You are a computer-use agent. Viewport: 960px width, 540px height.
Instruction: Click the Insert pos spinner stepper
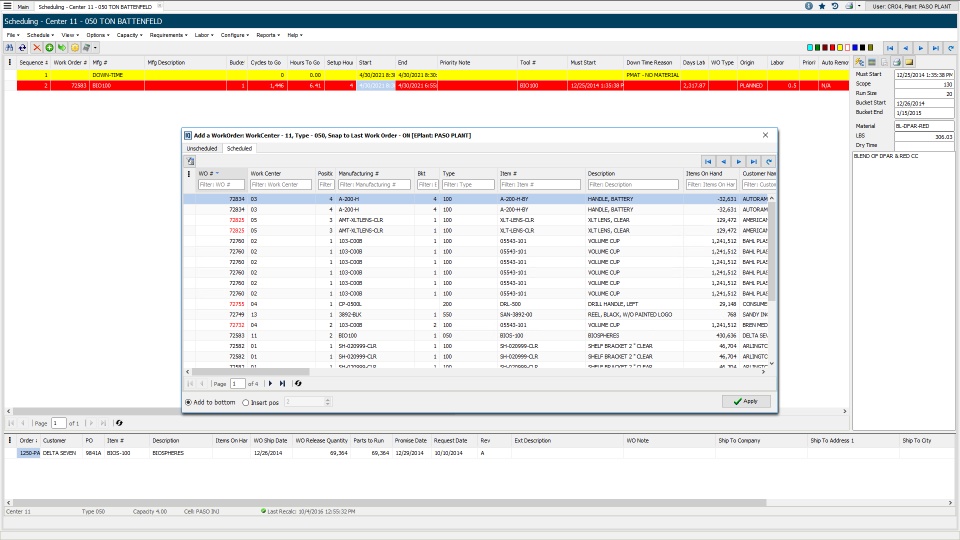(x=328, y=402)
